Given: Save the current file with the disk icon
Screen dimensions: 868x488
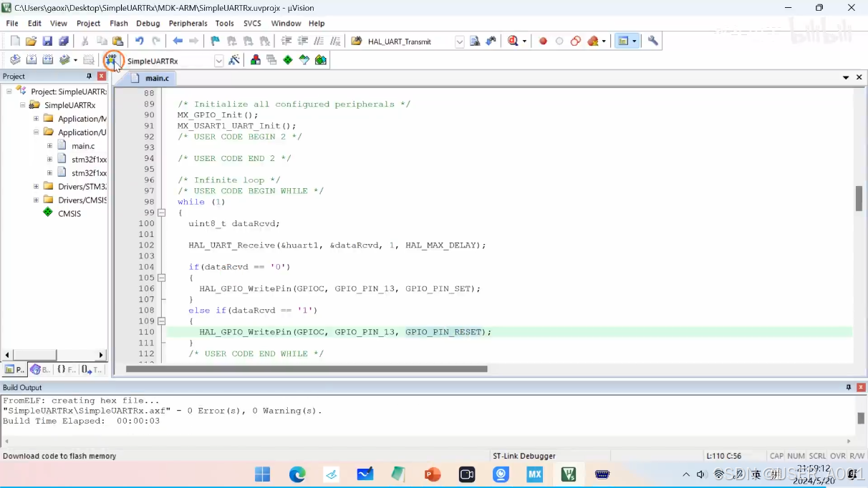Looking at the screenshot, I should 47,42.
